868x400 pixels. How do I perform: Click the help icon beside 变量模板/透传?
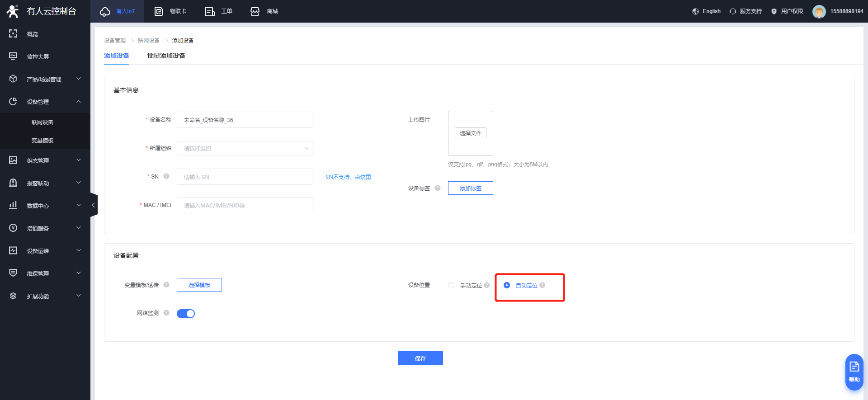point(166,285)
